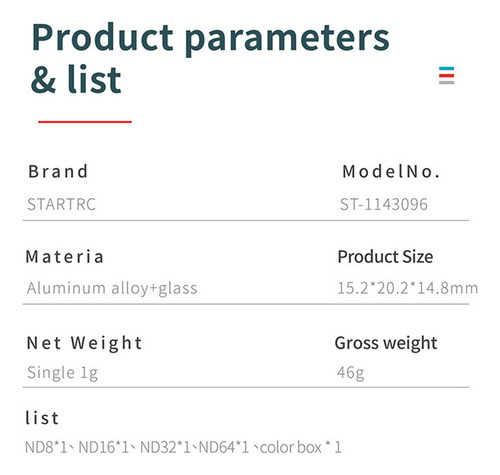
Task: Select the Materia label
Action: coord(65,257)
